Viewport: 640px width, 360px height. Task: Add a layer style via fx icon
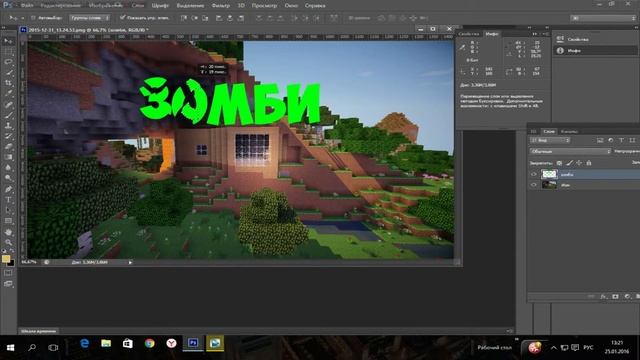click(x=604, y=296)
